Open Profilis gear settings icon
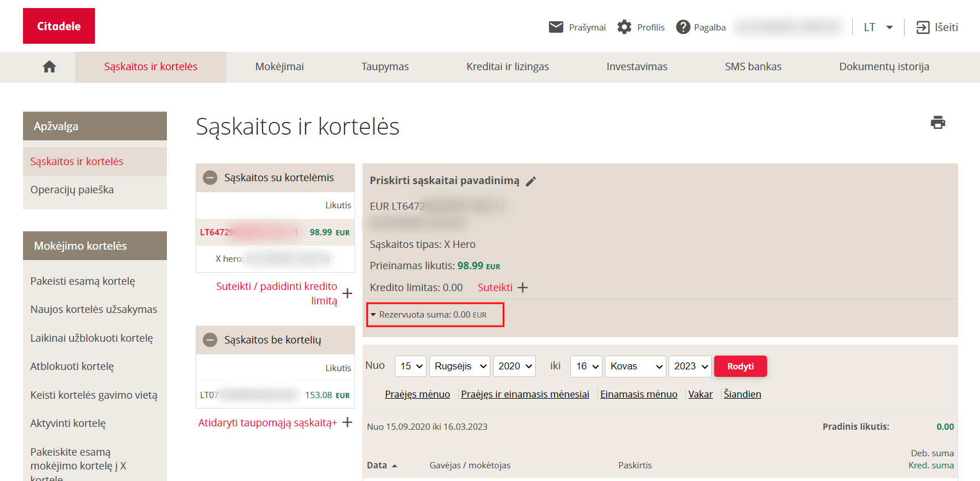The image size is (980, 481). coord(624,27)
